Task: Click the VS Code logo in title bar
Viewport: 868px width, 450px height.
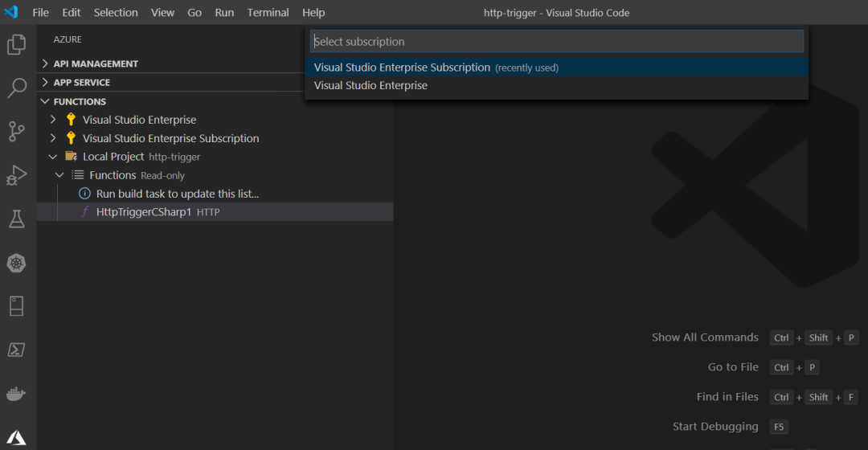Action: pyautogui.click(x=11, y=12)
